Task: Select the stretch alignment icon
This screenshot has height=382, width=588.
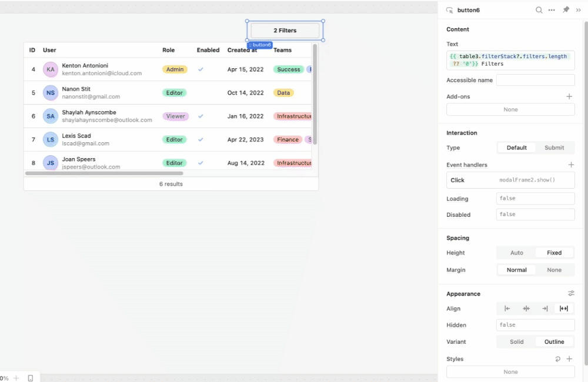Action: (563, 308)
